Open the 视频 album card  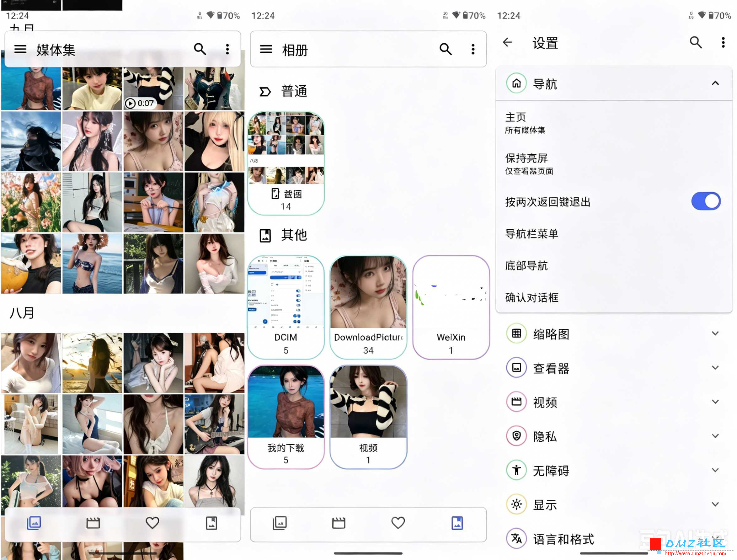click(368, 417)
